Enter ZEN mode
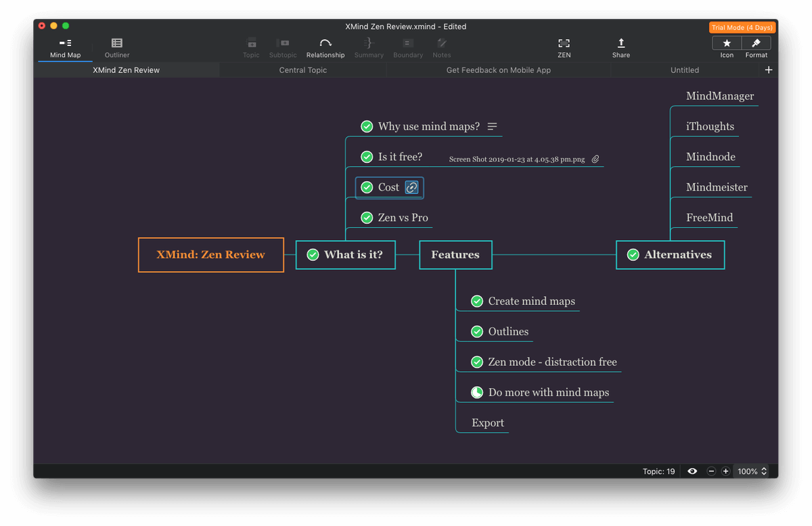This screenshot has height=526, width=812. pyautogui.click(x=564, y=48)
